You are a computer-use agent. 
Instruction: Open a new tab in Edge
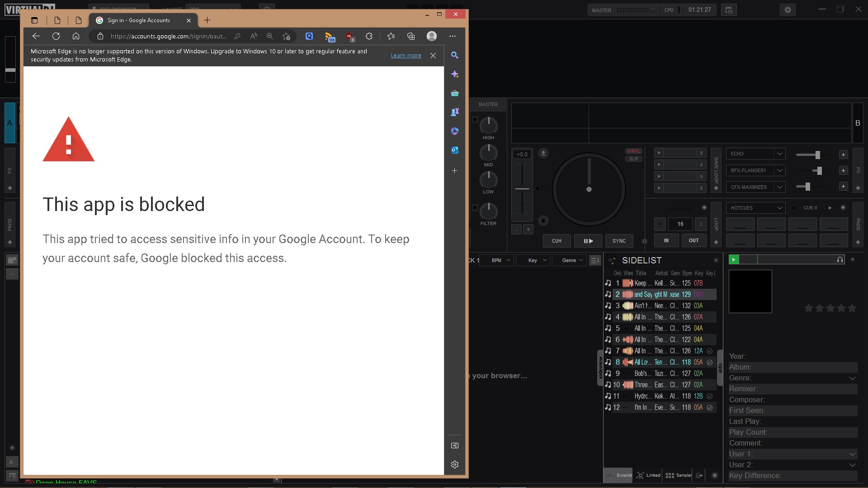[x=207, y=20]
